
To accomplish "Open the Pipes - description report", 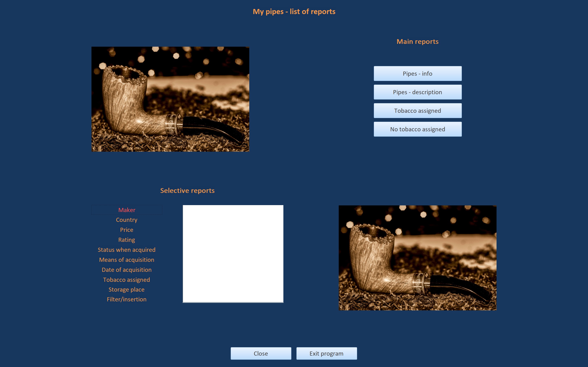I will coord(417,92).
